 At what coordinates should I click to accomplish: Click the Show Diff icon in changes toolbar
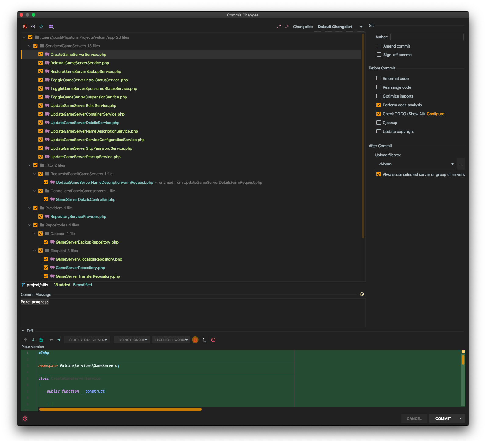click(25, 27)
